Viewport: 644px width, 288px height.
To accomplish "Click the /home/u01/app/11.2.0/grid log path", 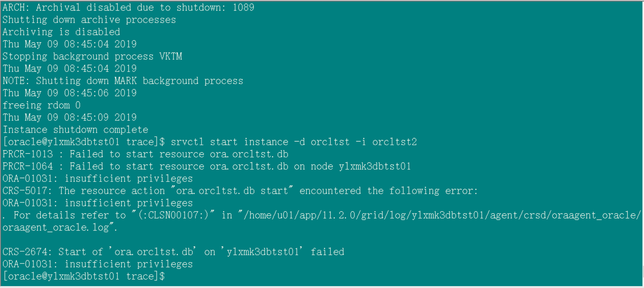I will (x=438, y=215).
